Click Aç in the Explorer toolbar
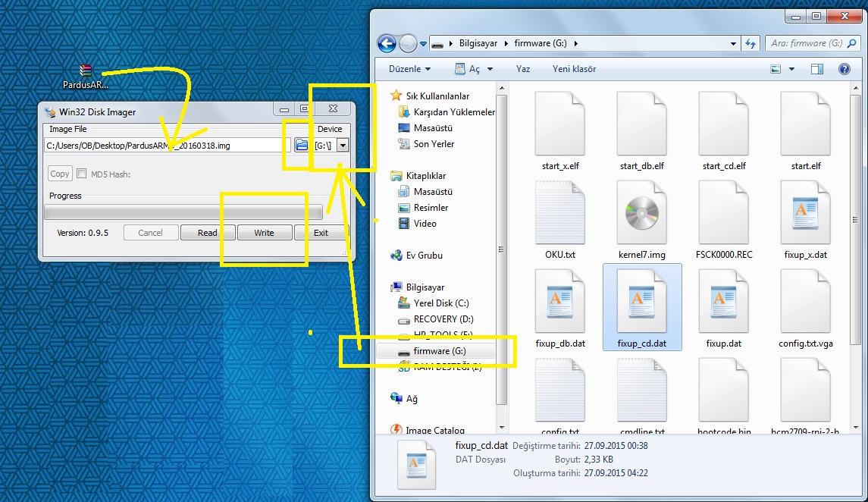 (x=467, y=69)
